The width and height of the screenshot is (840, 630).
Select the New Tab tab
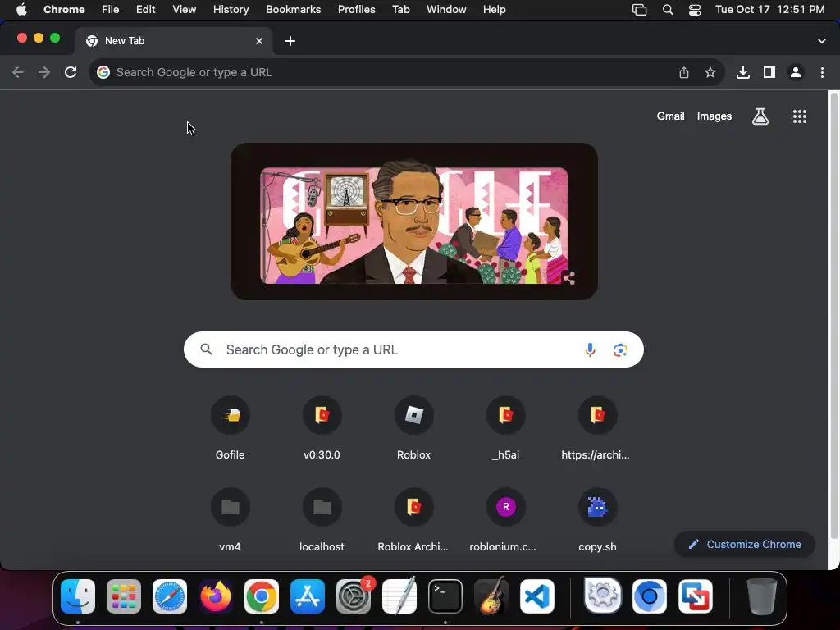174,41
